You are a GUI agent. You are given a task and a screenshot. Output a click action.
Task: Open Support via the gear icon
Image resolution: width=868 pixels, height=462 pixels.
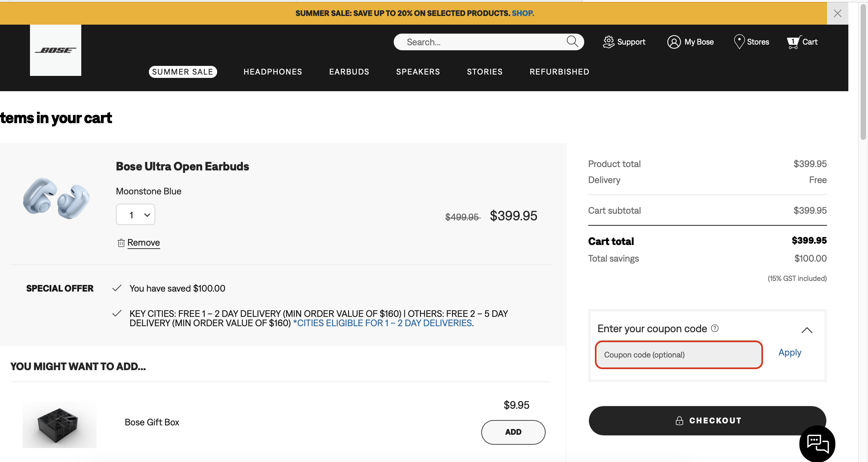tap(609, 42)
